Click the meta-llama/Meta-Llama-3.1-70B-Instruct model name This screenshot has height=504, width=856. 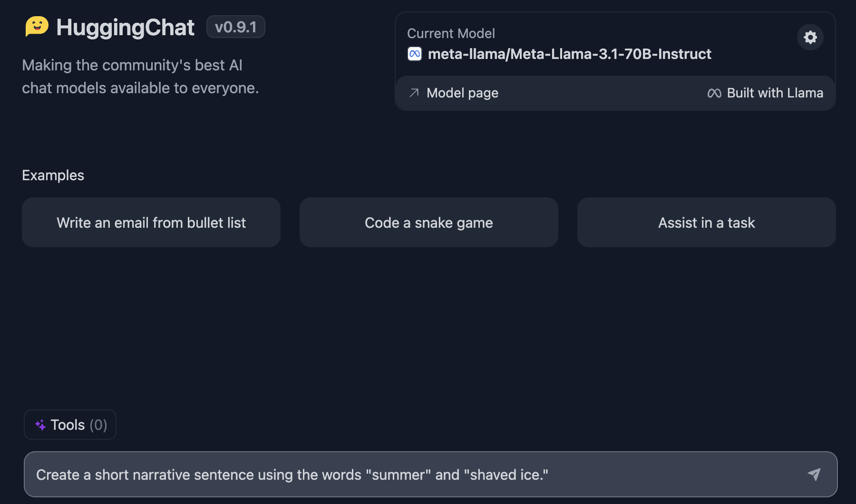pos(570,54)
